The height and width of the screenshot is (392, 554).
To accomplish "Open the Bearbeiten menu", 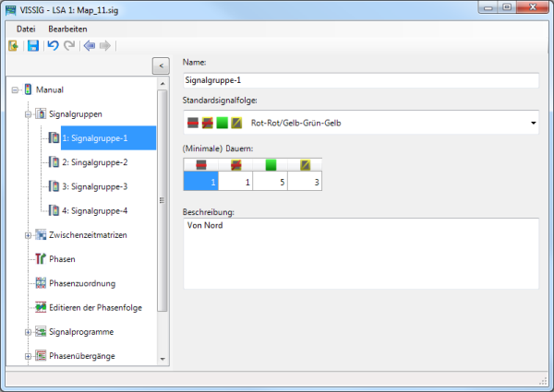I will point(68,29).
